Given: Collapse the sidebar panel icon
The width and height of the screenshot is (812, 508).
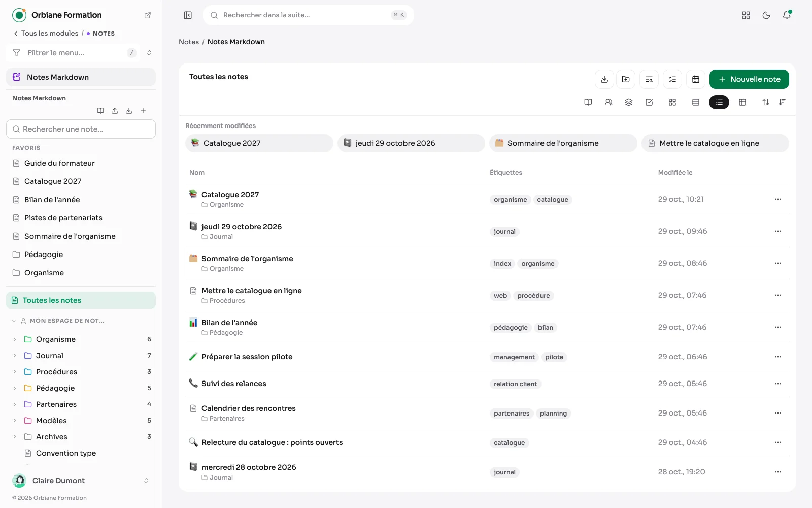Looking at the screenshot, I should click(x=188, y=15).
